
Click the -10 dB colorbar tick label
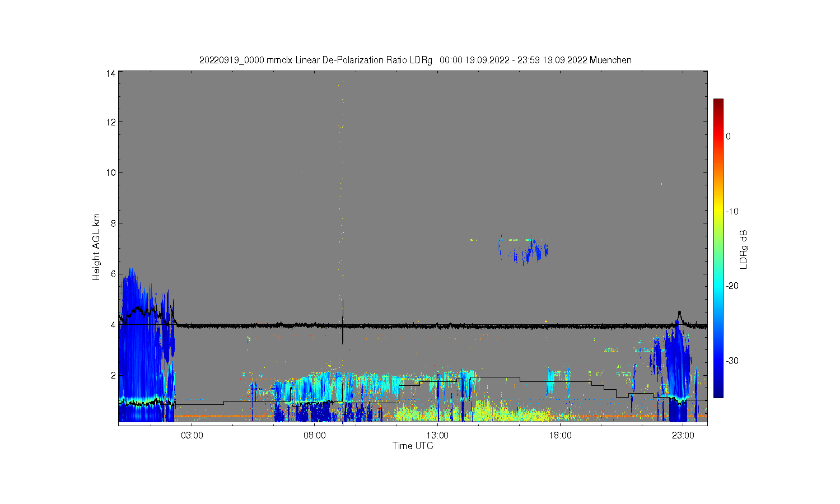[732, 211]
